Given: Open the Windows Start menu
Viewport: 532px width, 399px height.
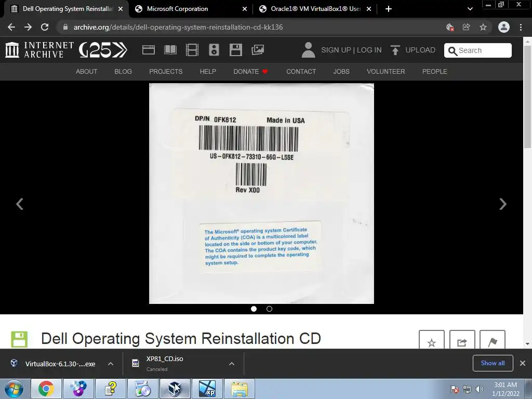Looking at the screenshot, I should (x=14, y=389).
